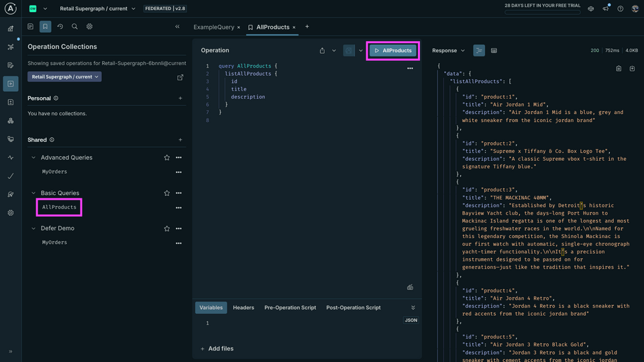Open the user avatar menu

pyautogui.click(x=635, y=9)
